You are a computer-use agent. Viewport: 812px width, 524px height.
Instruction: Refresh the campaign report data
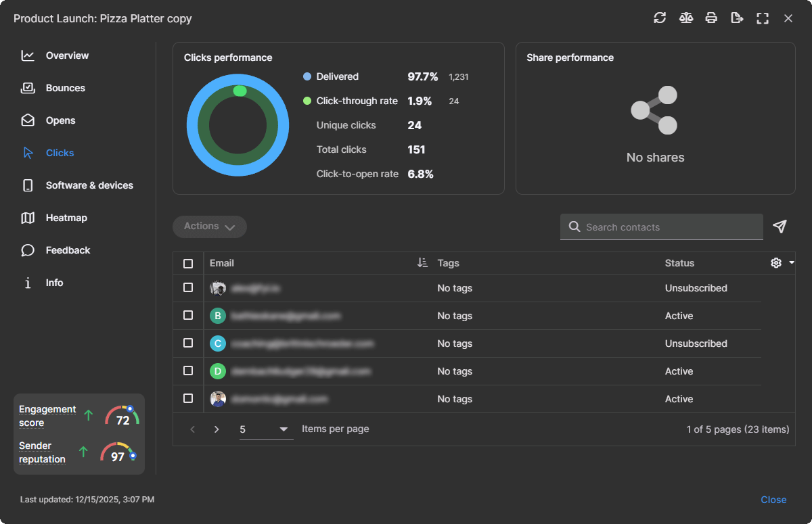[660, 18]
